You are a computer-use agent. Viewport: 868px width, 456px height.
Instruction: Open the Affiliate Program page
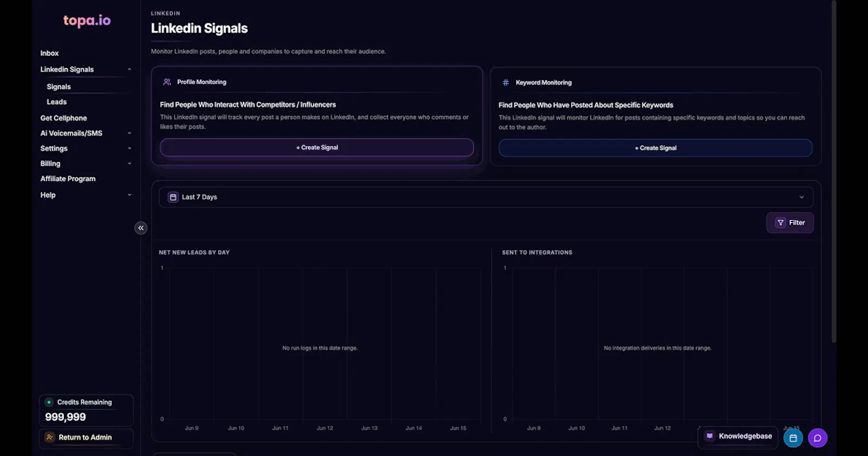pos(68,179)
